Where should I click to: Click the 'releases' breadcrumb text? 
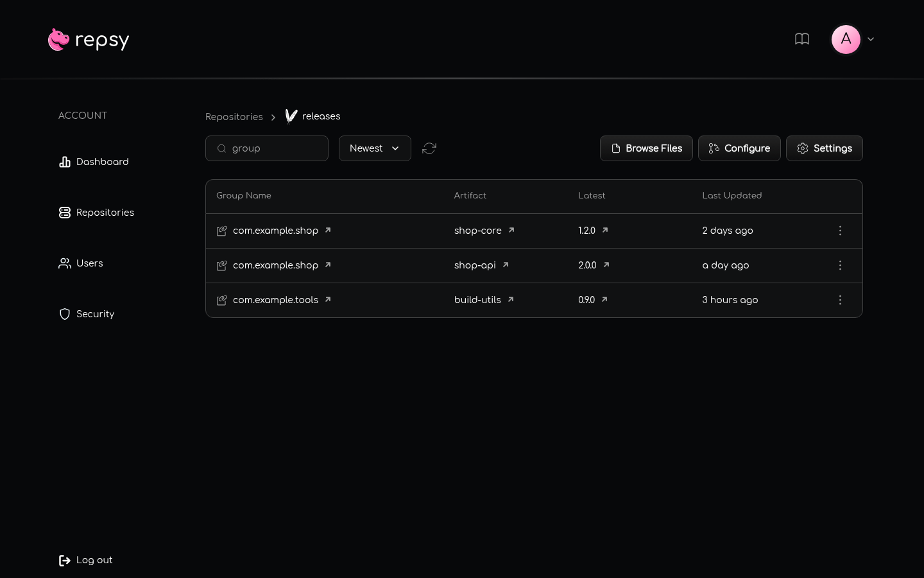pos(321,116)
